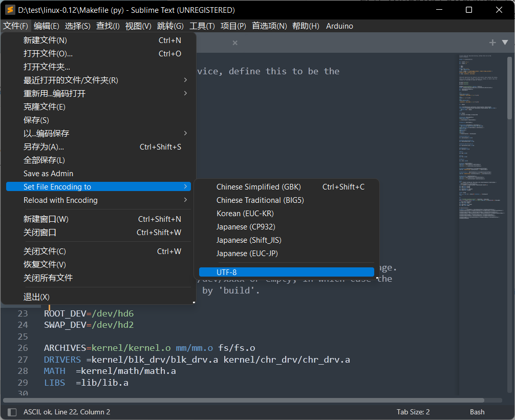Set encoding to Japanese (EUC-JP)
This screenshot has height=420, width=515.
(286, 254)
